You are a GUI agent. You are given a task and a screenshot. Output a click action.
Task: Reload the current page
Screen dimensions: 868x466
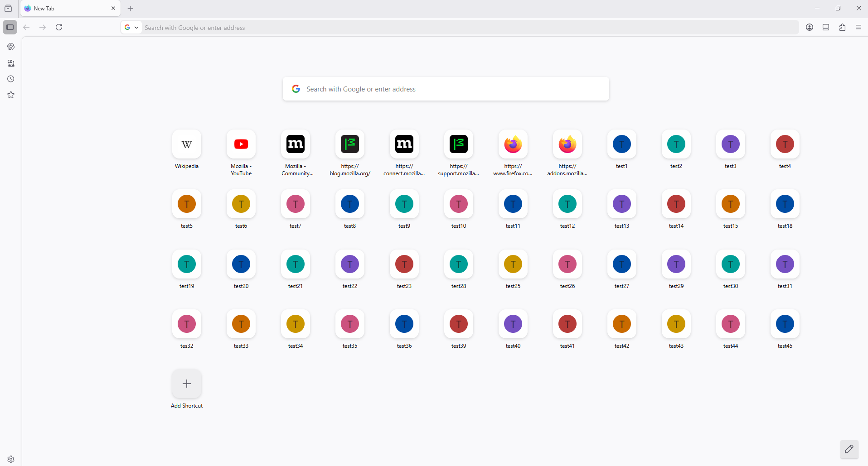(x=59, y=27)
